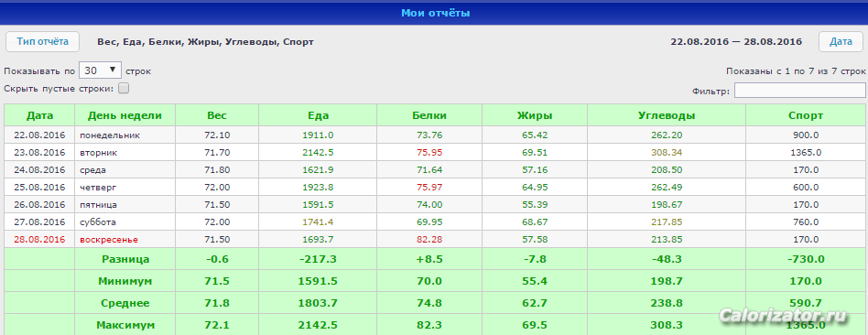Focus the Фильтр input field
Viewport: 868px width, 335px height.
(800, 91)
